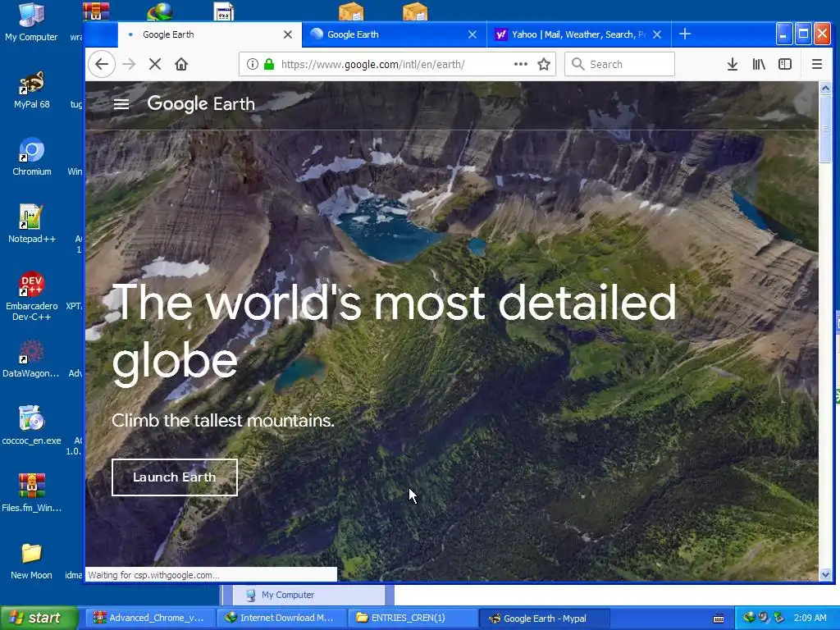Screen dimensions: 840x630
Task: Go back using the browser back arrow
Action: [x=101, y=64]
